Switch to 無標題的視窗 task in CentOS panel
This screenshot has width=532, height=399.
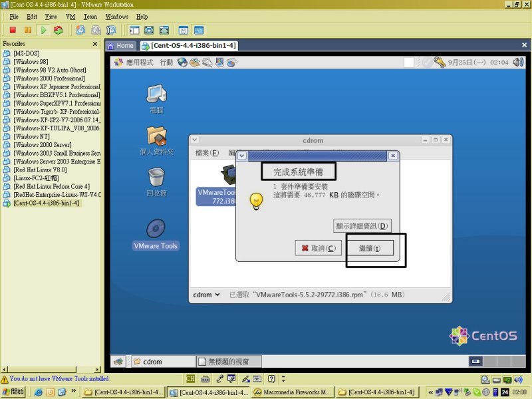229,362
